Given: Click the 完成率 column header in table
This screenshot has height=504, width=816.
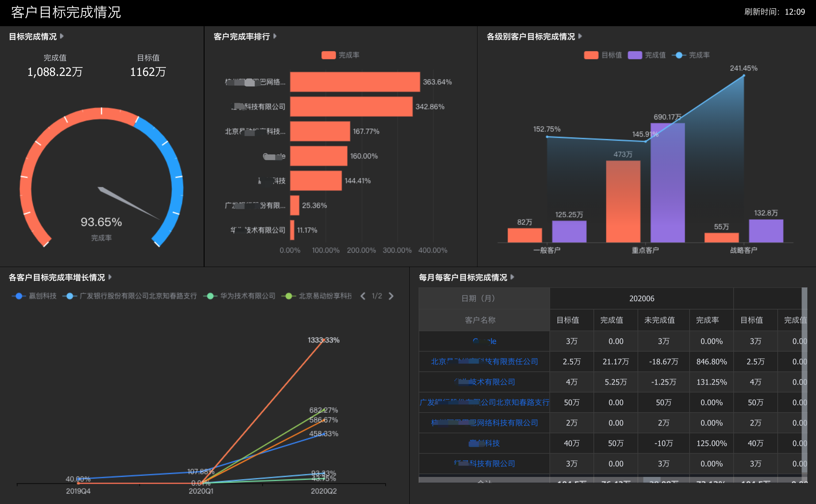Looking at the screenshot, I should click(707, 320).
